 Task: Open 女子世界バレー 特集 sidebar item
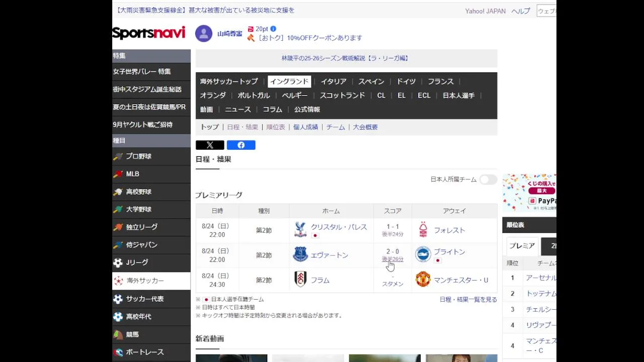151,72
